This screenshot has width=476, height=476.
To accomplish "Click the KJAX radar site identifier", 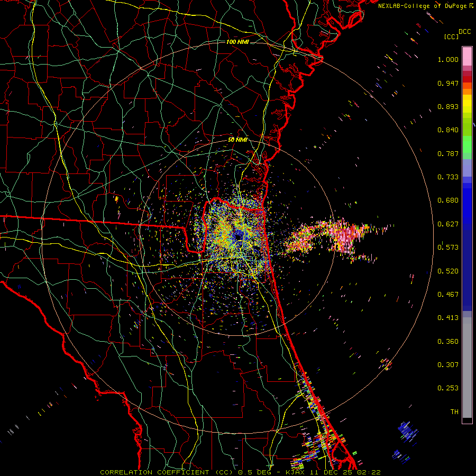I will [x=295, y=472].
